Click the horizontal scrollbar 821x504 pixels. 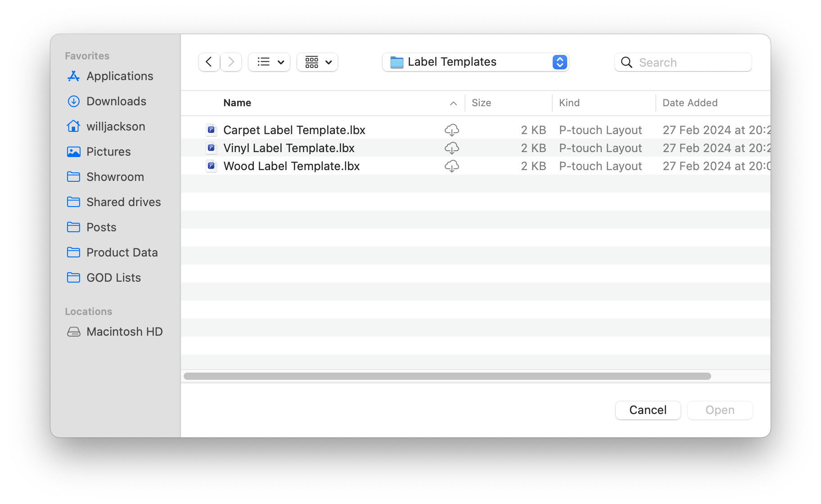pos(447,376)
